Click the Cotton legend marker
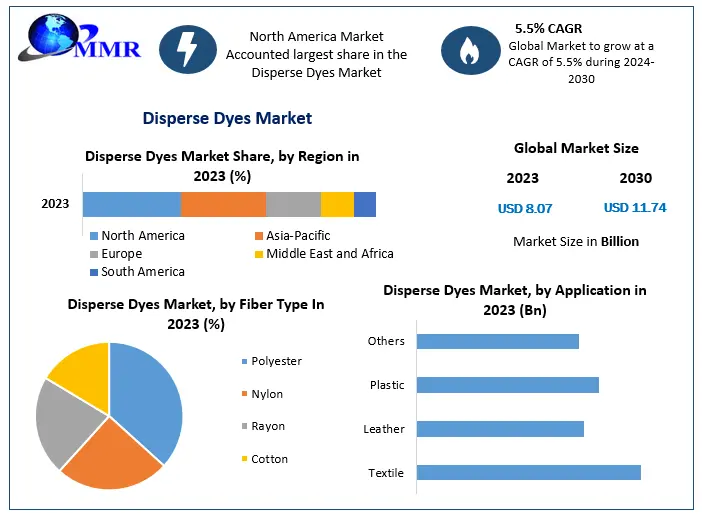Image resolution: width=702 pixels, height=521 pixels. coord(243,459)
